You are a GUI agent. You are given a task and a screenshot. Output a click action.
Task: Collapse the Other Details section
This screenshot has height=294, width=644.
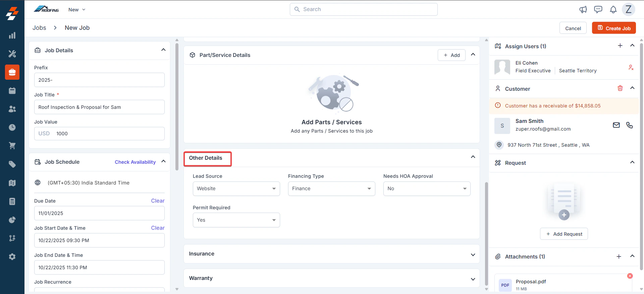click(473, 157)
